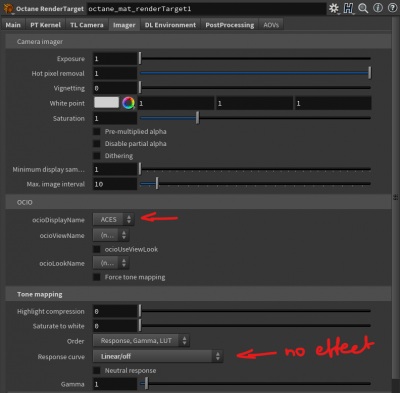The image size is (400, 393).
Task: Switch to the PostProcessing tab
Action: tap(230, 25)
